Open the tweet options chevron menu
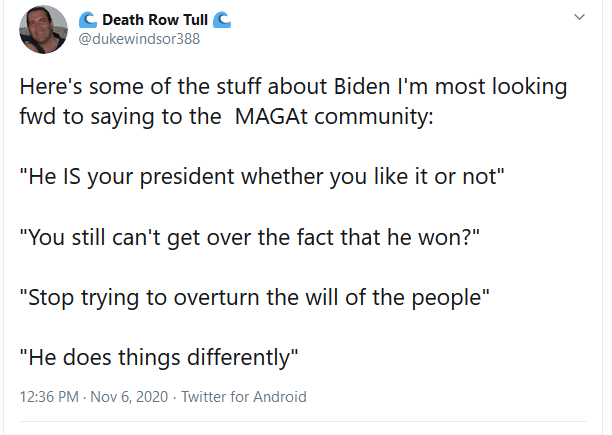The width and height of the screenshot is (612, 435). (x=579, y=18)
